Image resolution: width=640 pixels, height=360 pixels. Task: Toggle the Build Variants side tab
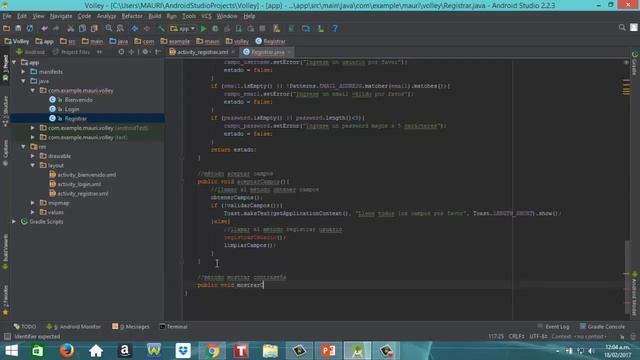click(x=5, y=251)
